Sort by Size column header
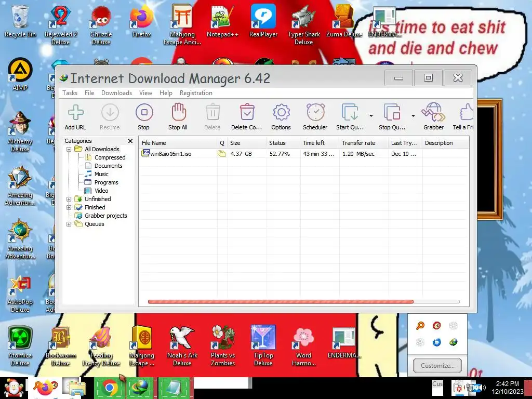 click(247, 143)
